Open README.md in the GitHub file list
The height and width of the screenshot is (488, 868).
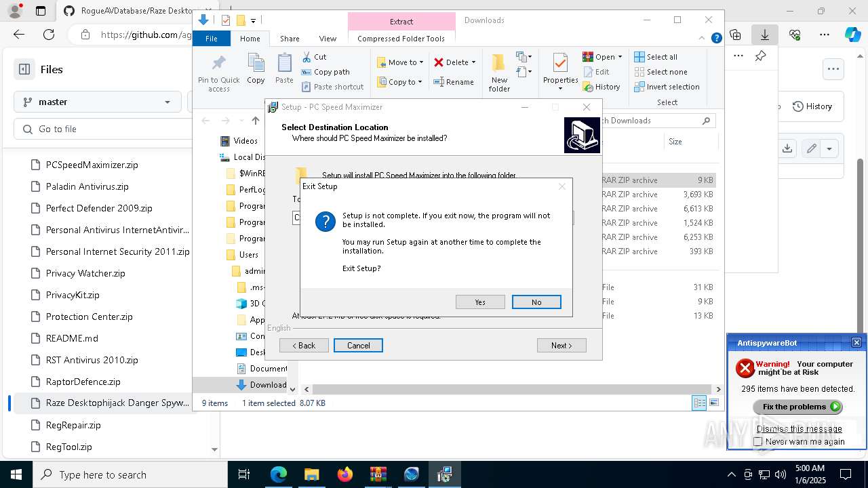[72, 338]
